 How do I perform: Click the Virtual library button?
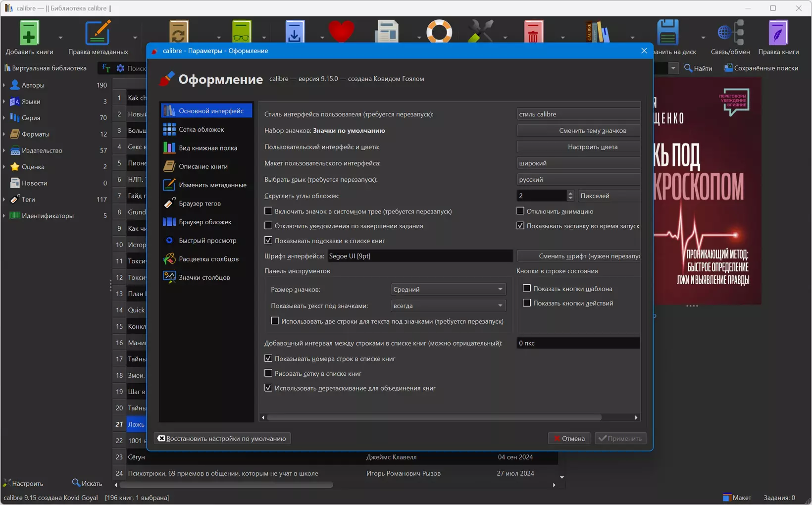(45, 68)
